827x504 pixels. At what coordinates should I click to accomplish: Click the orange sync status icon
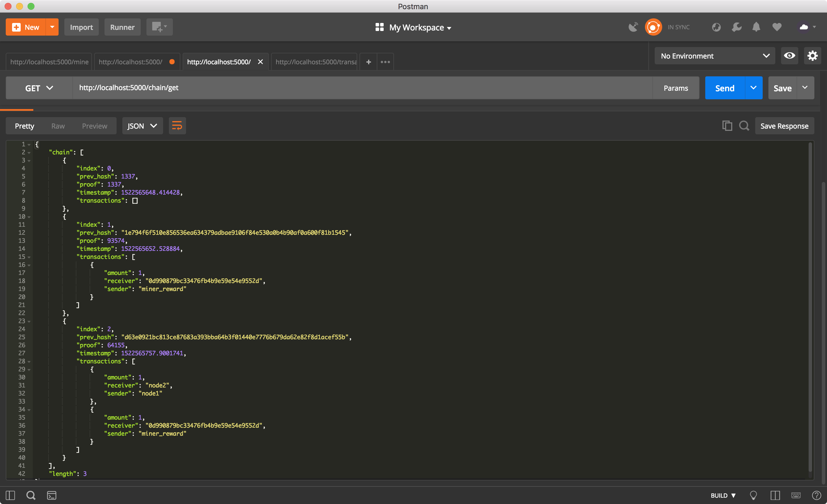tap(653, 27)
